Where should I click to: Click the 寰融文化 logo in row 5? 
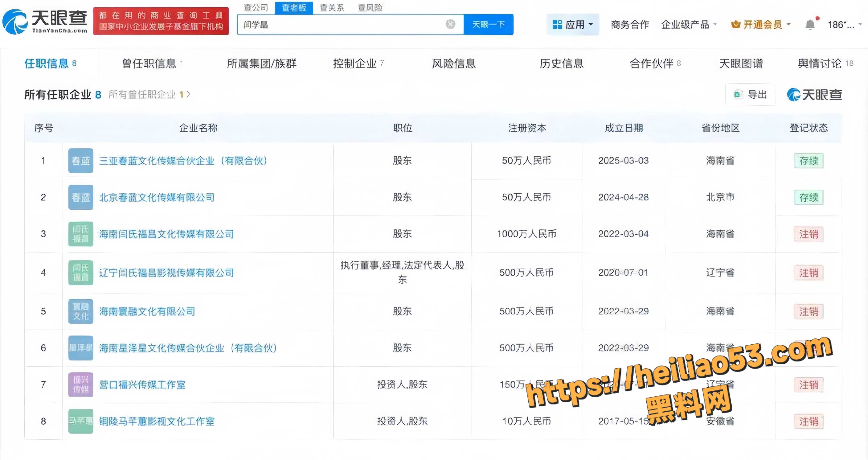point(81,311)
